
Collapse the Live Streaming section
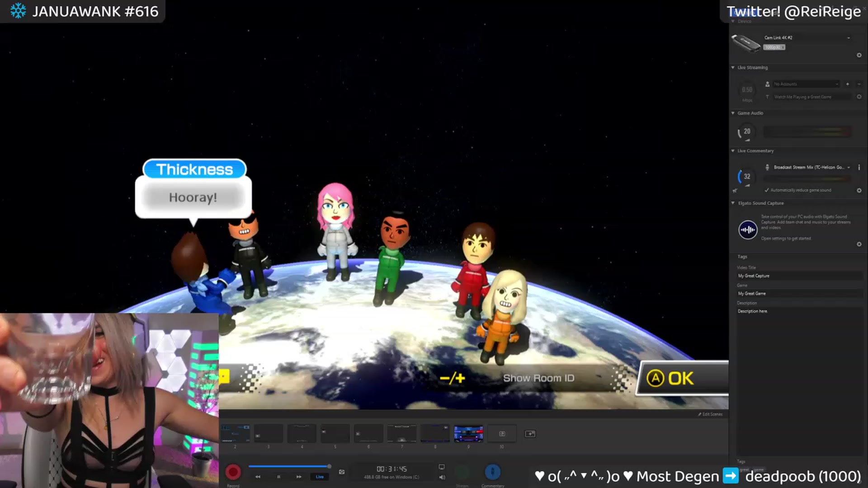[x=733, y=67]
